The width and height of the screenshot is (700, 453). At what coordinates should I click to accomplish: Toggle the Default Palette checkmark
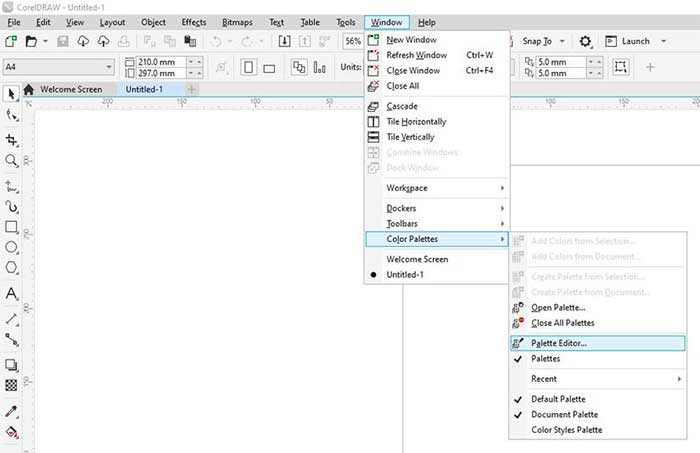(565, 398)
